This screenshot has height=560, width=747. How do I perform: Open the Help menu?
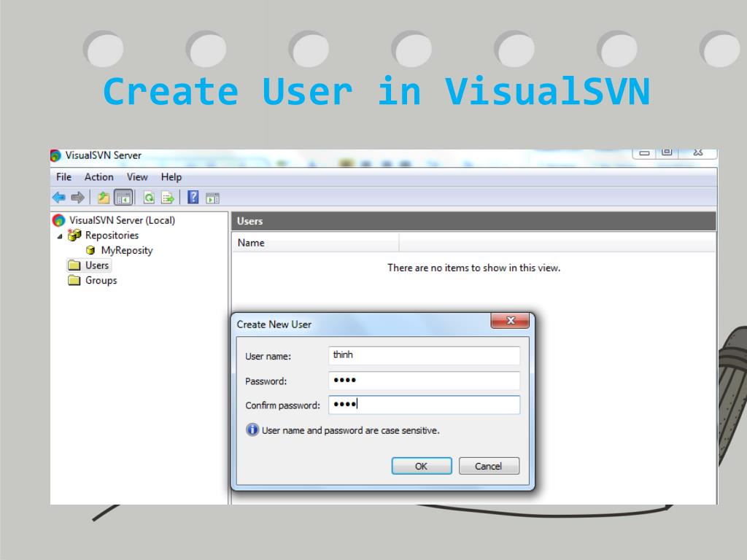tap(171, 177)
